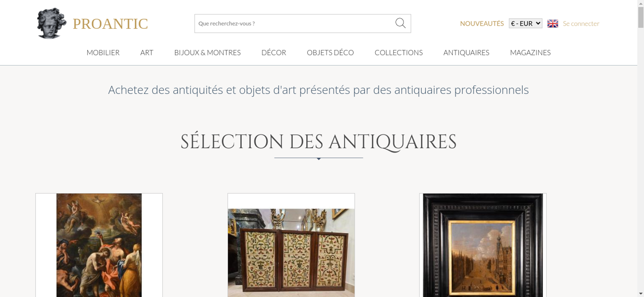
Task: Select the DÉCOR menu item
Action: point(274,52)
